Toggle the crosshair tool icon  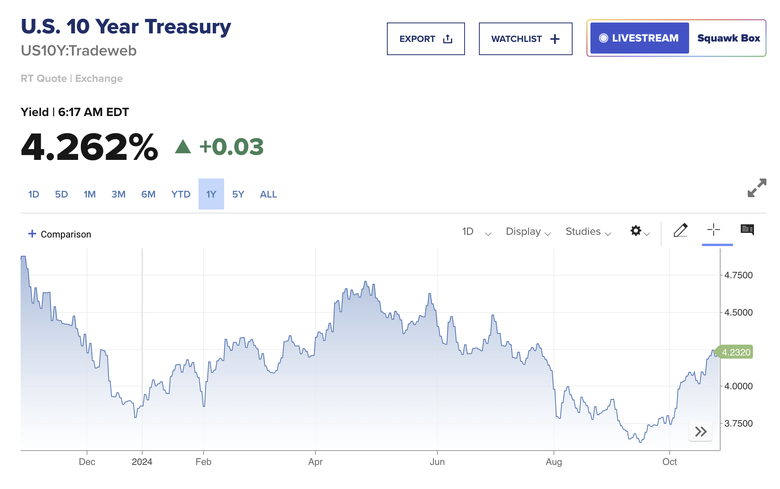pyautogui.click(x=714, y=230)
